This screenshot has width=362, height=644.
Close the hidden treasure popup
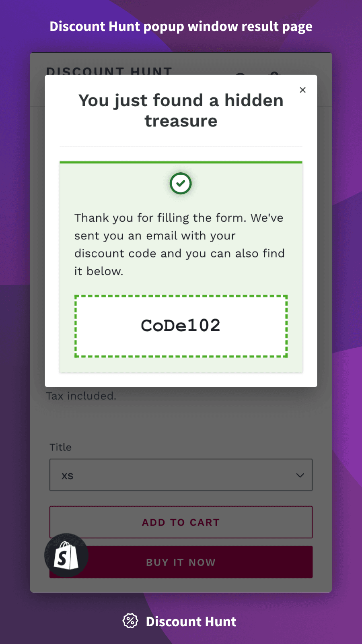[303, 90]
